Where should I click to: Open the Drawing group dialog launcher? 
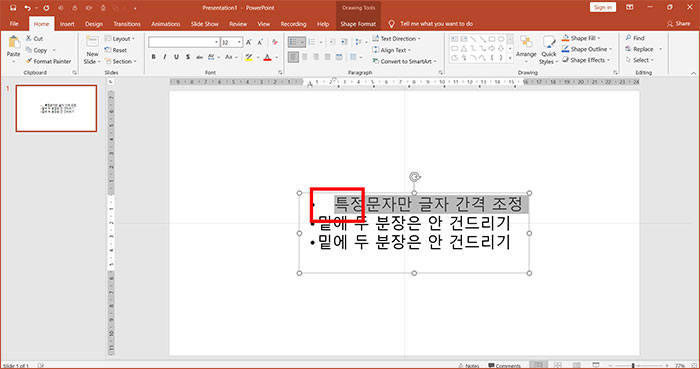(x=615, y=72)
